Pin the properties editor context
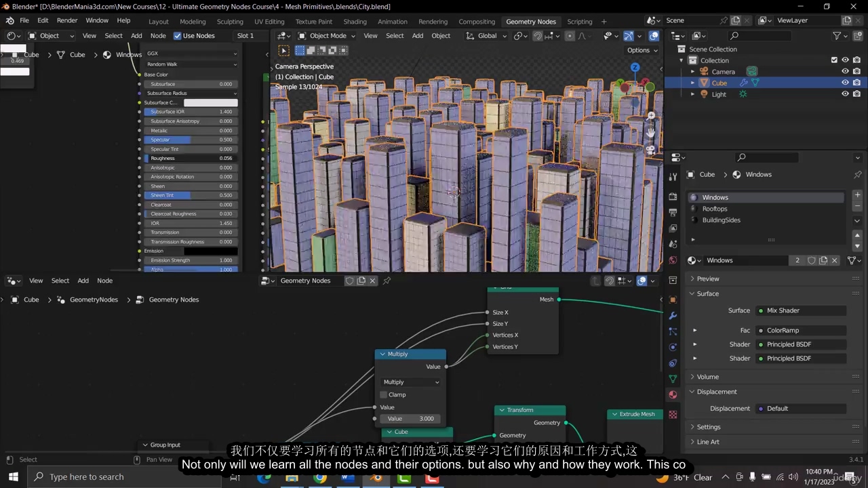This screenshot has height=488, width=868. (858, 174)
